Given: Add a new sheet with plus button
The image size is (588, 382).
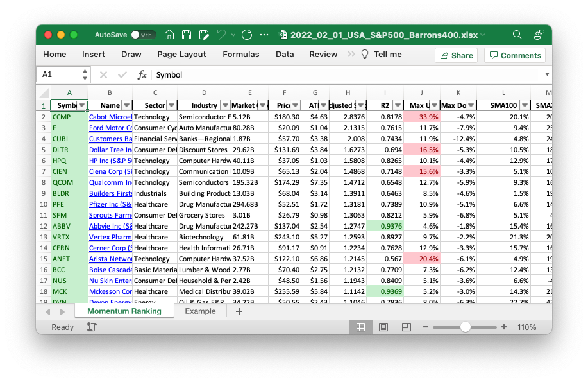Looking at the screenshot, I should (x=239, y=311).
